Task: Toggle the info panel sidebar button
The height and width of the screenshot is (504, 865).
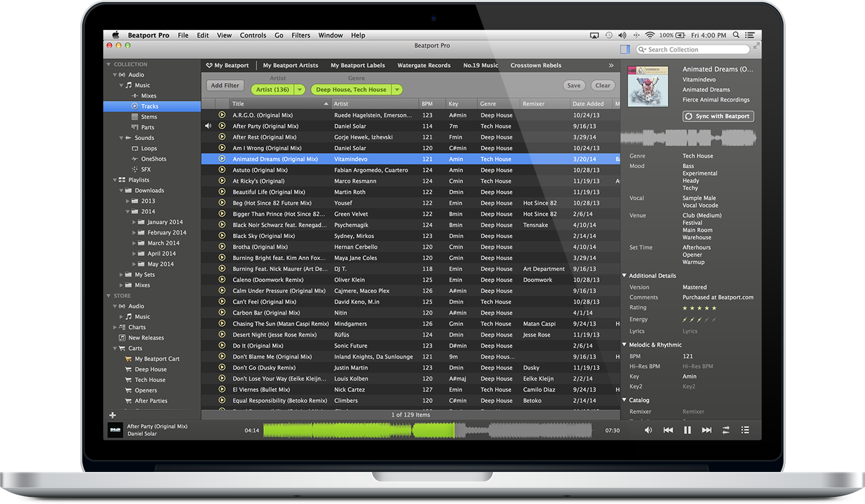Action: coord(625,49)
